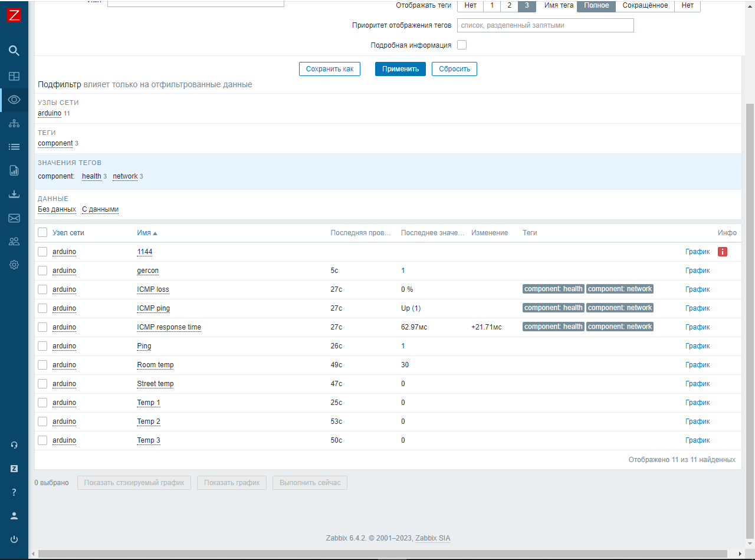Viewport: 755px width, 560px height.
Task: Click the tag priority input field
Action: (x=545, y=25)
